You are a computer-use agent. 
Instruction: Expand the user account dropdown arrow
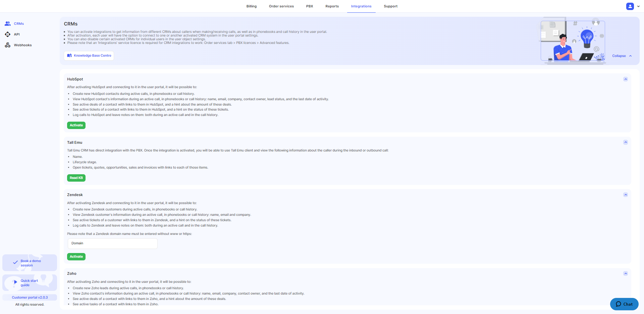638,6
